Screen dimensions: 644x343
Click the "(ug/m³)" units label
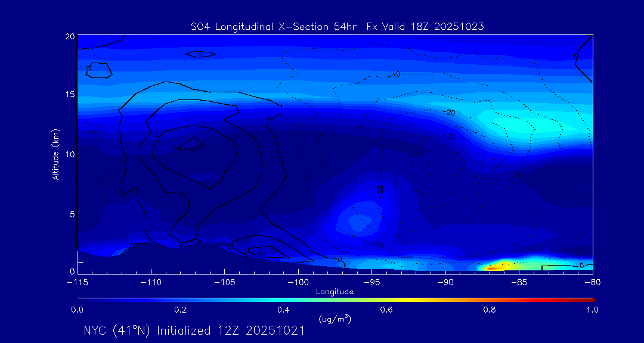tap(335, 319)
